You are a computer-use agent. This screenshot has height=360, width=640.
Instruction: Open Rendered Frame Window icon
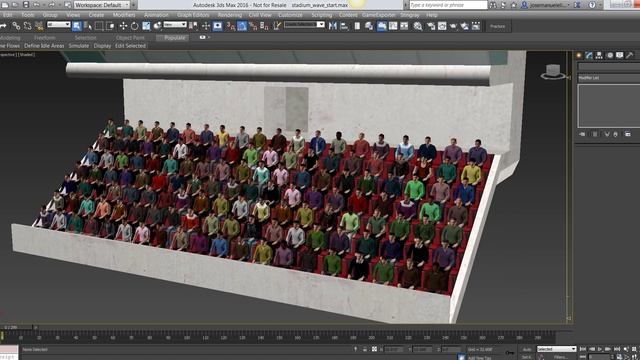point(442,26)
